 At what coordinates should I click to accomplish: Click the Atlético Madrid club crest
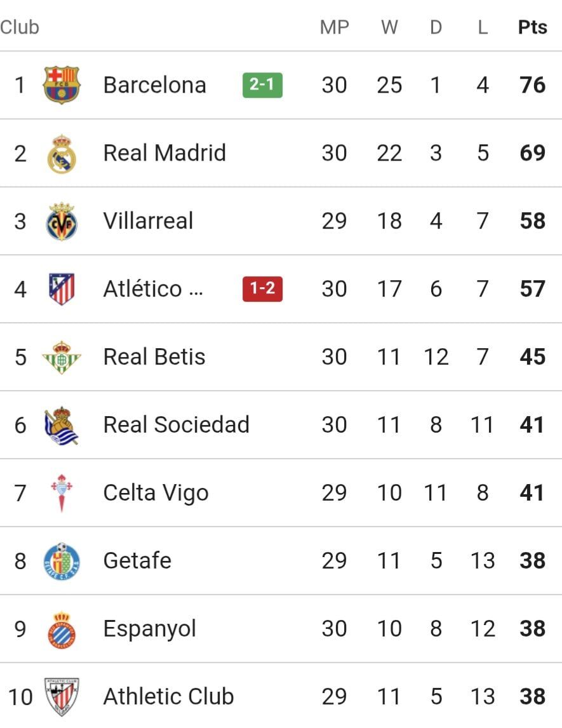click(62, 289)
